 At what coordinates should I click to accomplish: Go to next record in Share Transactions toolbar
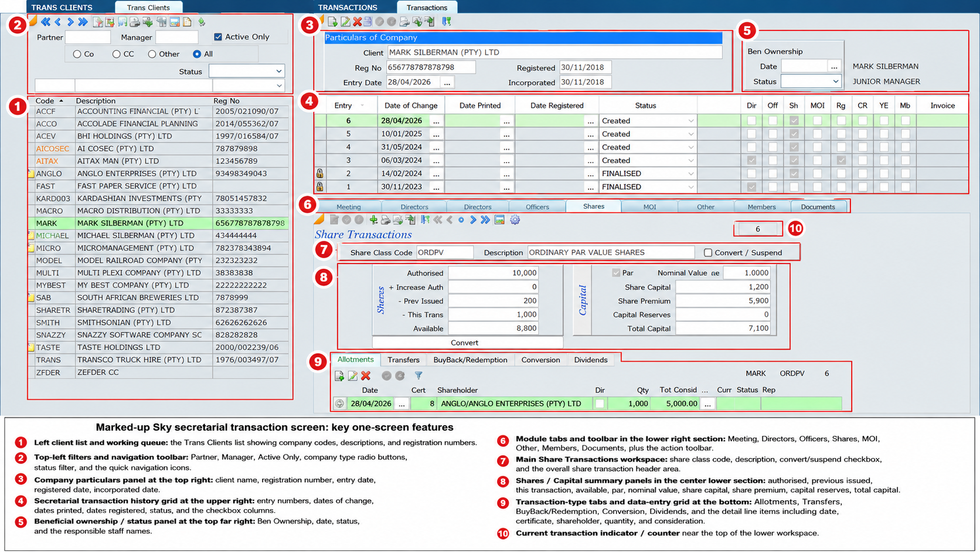(473, 220)
